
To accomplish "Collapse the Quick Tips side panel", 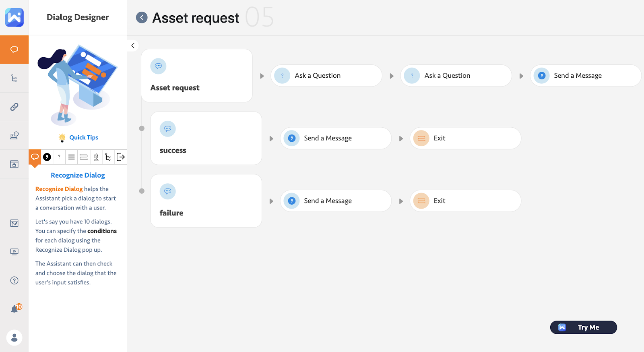I will point(133,46).
